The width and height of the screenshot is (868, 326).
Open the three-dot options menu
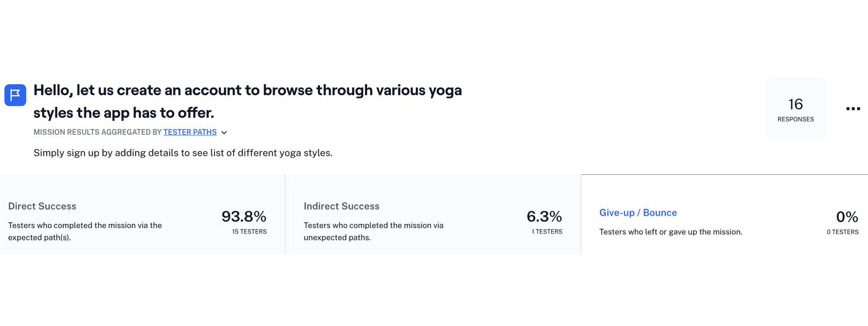[x=853, y=108]
